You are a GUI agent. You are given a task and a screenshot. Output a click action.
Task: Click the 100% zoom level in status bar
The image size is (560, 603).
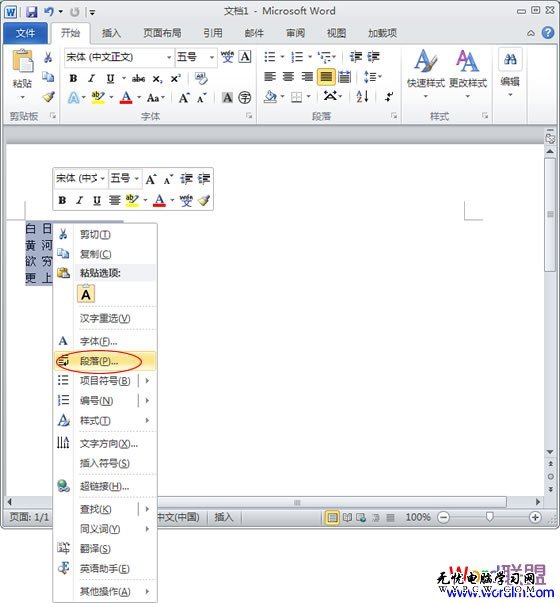pos(418,517)
